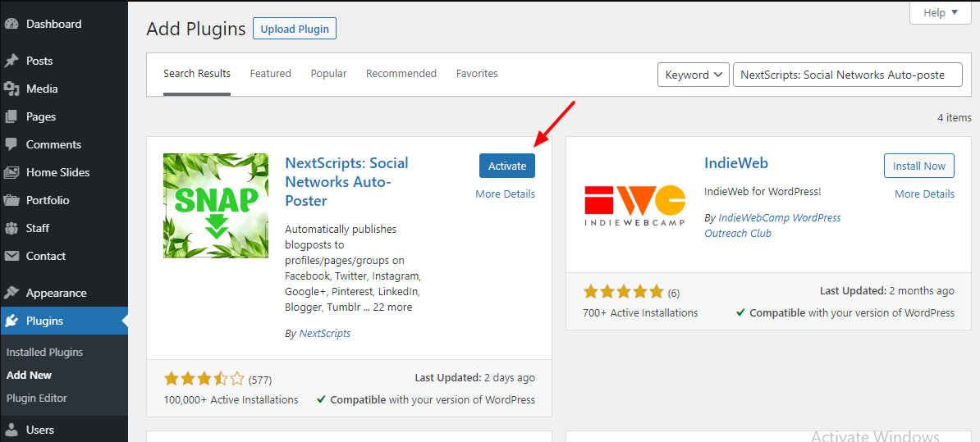Go to Installed Plugins submenu
Viewport: 980px width, 442px height.
pyautogui.click(x=44, y=352)
